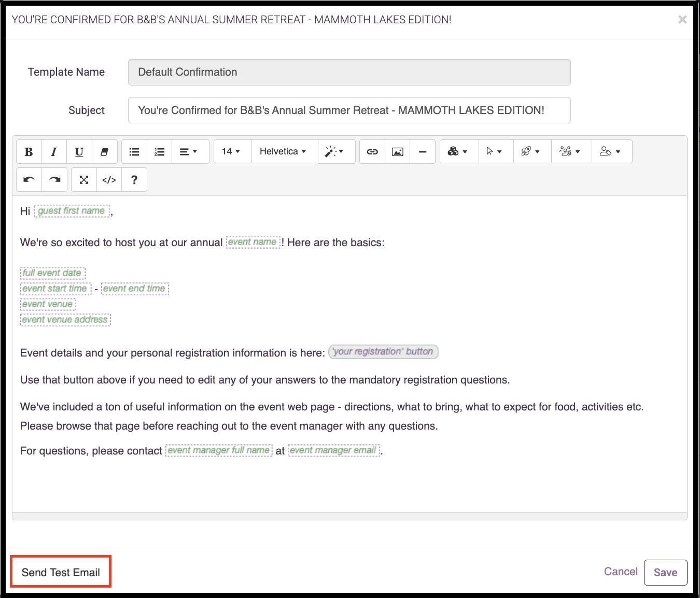The height and width of the screenshot is (598, 700).
Task: Toggle italic formatting
Action: coord(54,152)
